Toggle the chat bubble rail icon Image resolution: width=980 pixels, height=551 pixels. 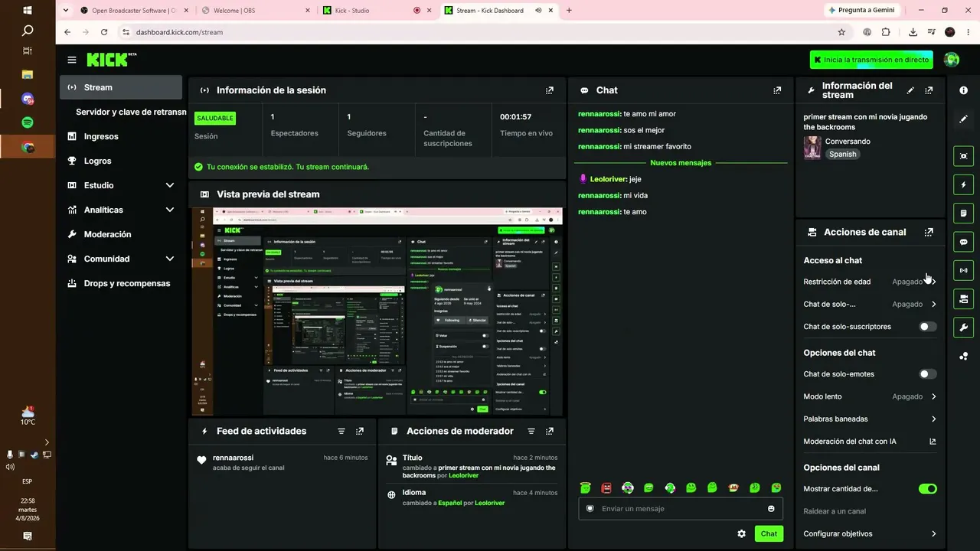click(x=963, y=242)
